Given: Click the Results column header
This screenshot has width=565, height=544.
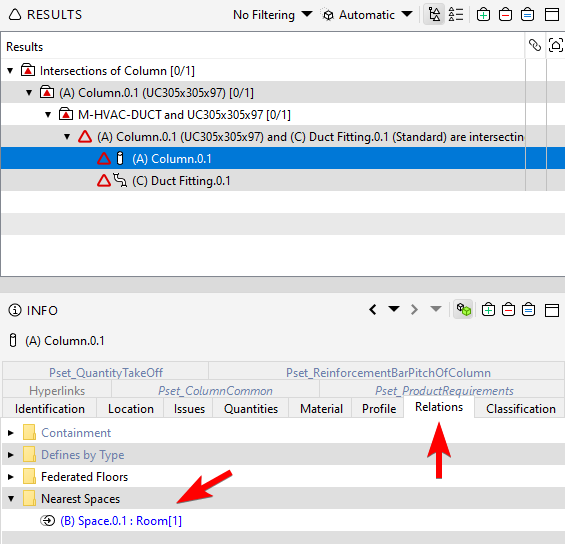Looking at the screenshot, I should click(x=263, y=46).
